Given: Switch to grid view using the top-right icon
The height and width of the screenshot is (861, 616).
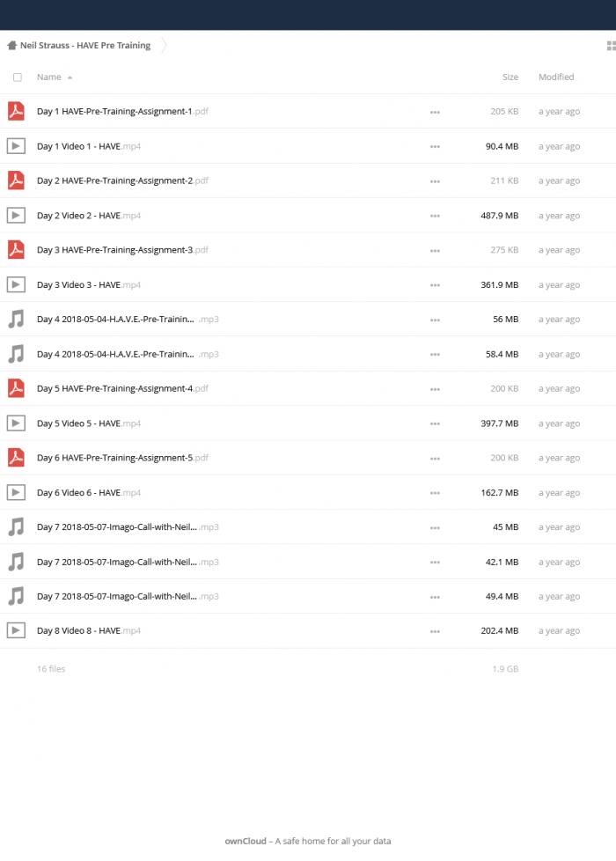Looking at the screenshot, I should 611,46.
